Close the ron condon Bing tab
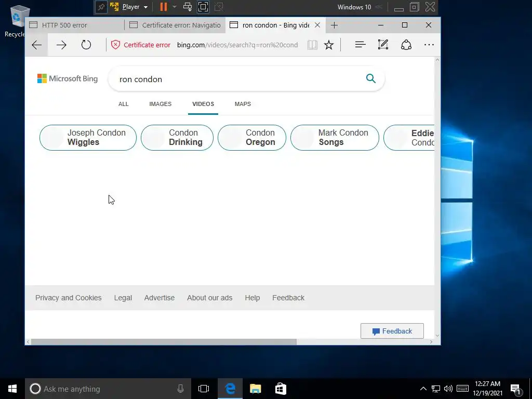 point(317,25)
